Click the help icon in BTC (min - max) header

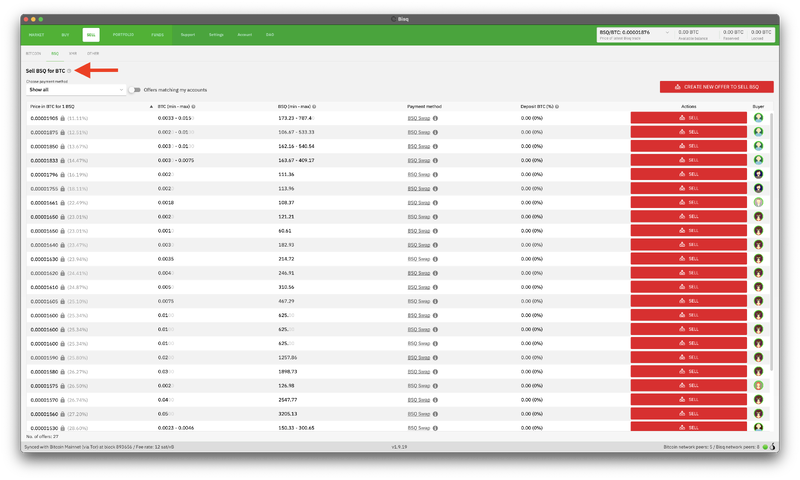click(193, 105)
